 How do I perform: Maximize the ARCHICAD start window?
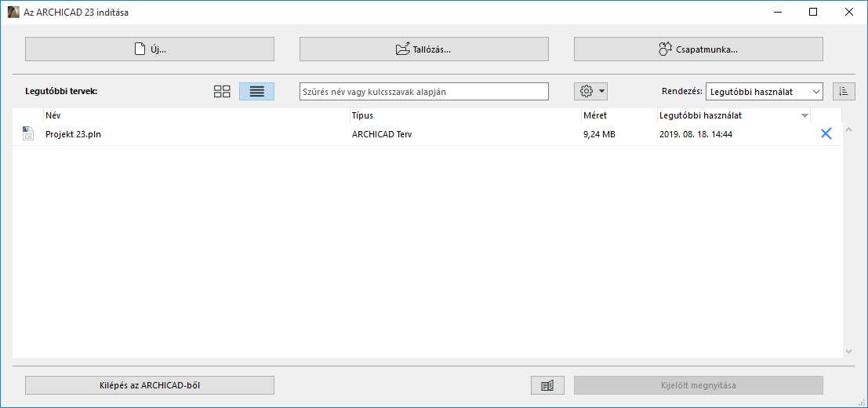(x=812, y=13)
